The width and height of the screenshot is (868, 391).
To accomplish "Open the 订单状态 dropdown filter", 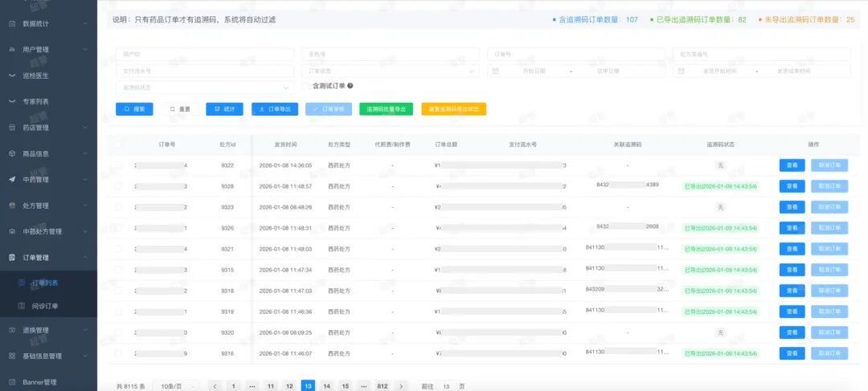I will (x=391, y=71).
